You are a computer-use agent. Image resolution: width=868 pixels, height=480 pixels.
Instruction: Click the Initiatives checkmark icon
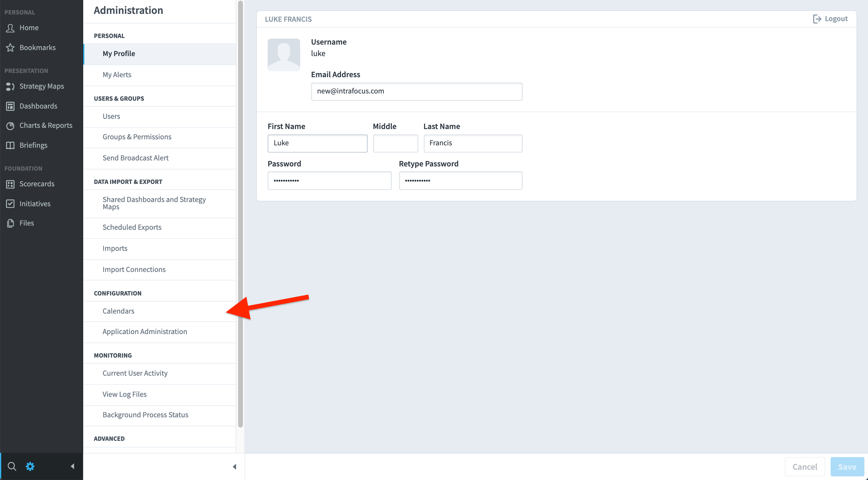click(x=11, y=204)
